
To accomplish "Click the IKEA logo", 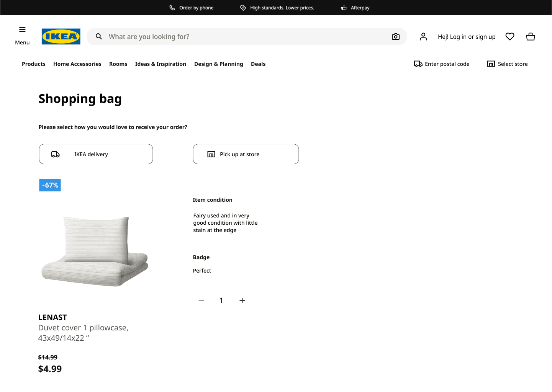I will click(61, 37).
